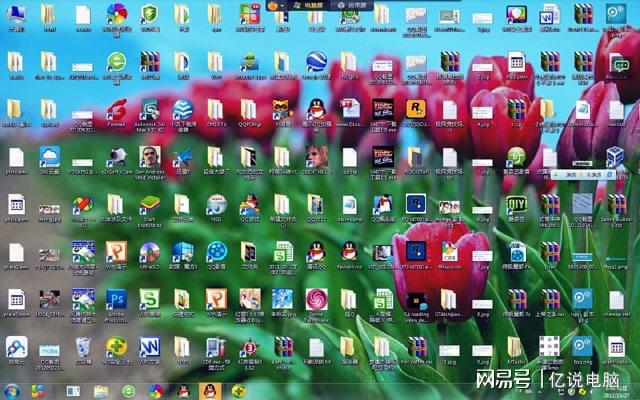Open the San Andreas Mod Installer shortcut
Viewport: 640px width, 400px height.
[149, 157]
